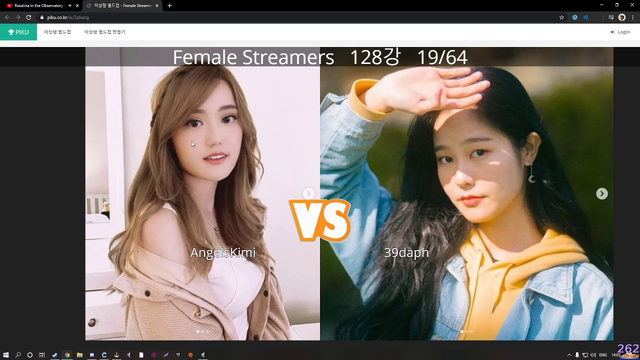
Task: Switch to the Female Streamers tab
Action: click(x=122, y=6)
